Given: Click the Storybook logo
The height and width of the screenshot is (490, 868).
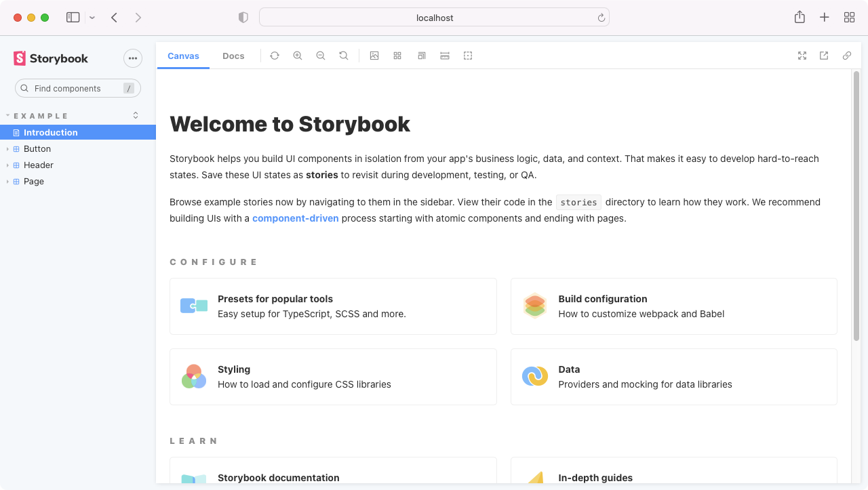Looking at the screenshot, I should (x=51, y=58).
